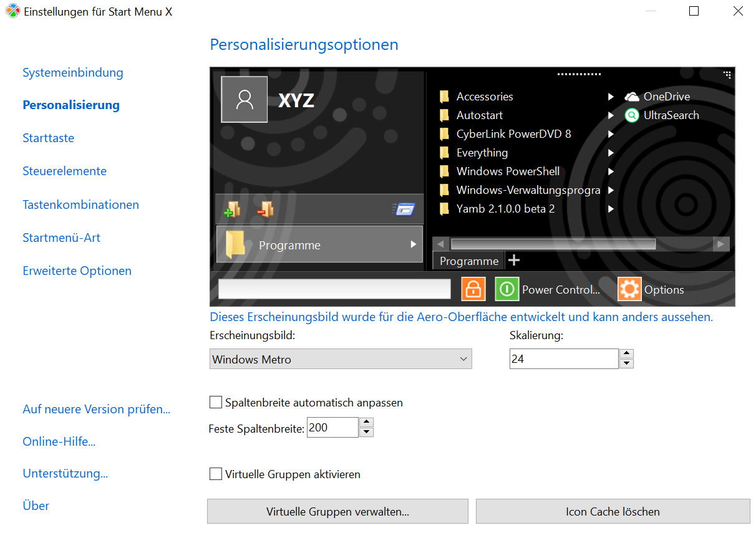
Task: Expand the Everything submenu arrow
Action: pos(611,153)
